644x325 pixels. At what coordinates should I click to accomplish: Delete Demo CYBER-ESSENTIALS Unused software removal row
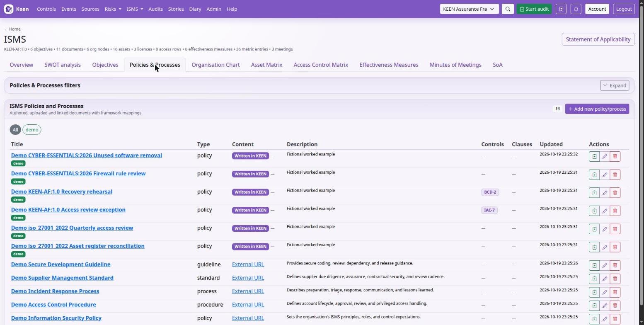pyautogui.click(x=615, y=156)
